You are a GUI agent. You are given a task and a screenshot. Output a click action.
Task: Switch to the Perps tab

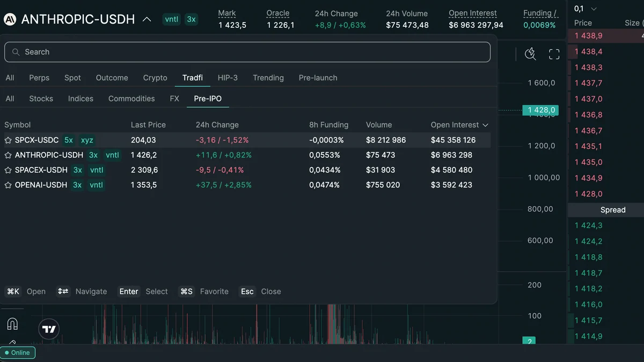39,78
